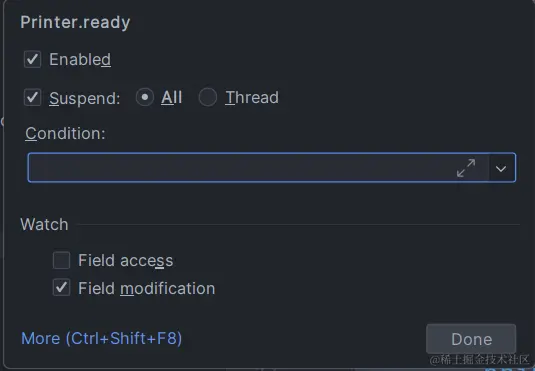Select the Thread suspend radio button

pyautogui.click(x=208, y=97)
